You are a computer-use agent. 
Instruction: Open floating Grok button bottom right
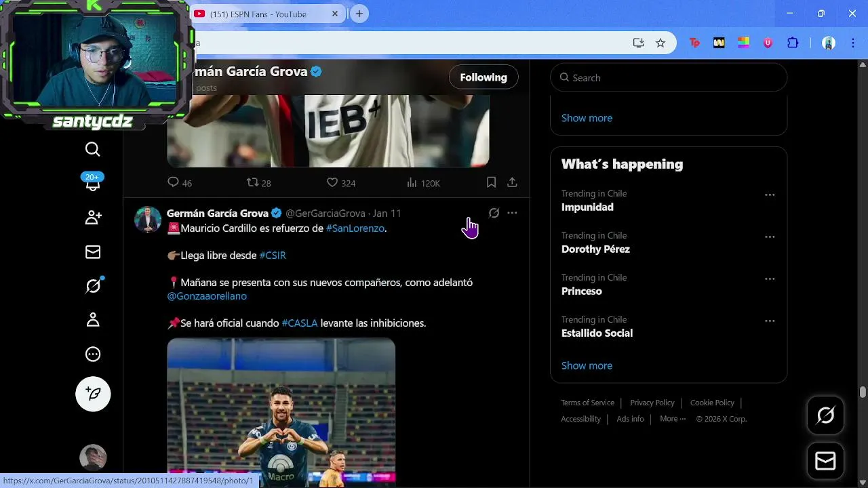pos(825,415)
